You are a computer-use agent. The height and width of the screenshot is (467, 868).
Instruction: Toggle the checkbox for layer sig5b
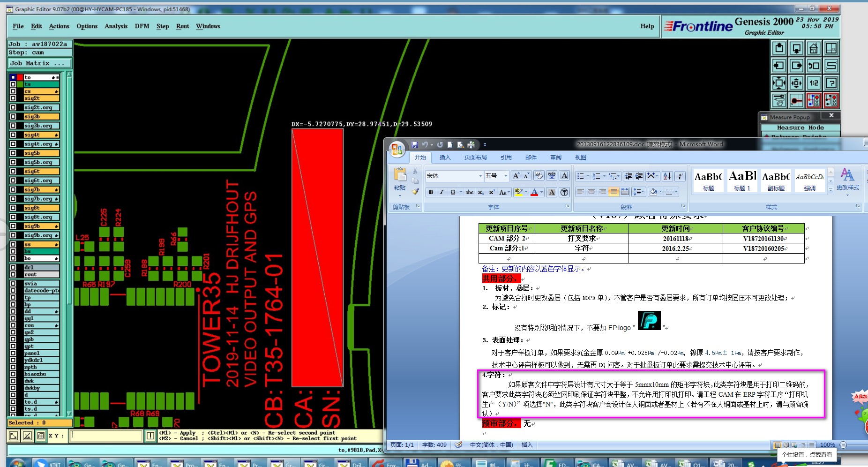(x=13, y=153)
